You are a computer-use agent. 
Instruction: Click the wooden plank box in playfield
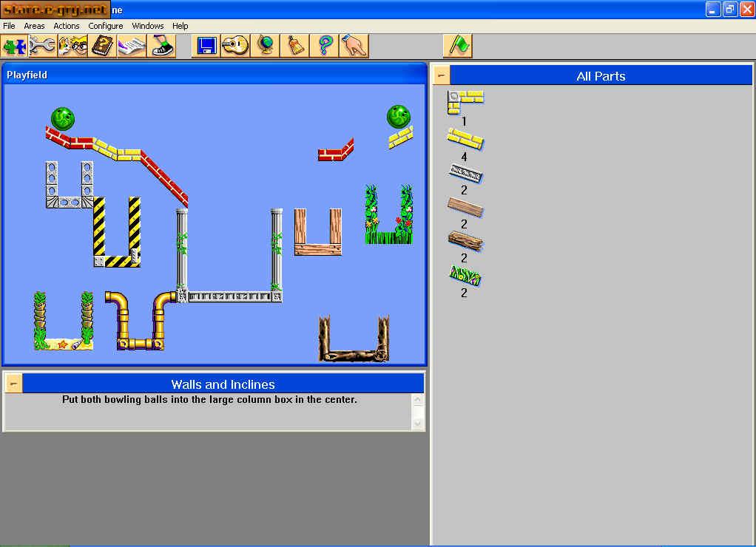(x=318, y=232)
